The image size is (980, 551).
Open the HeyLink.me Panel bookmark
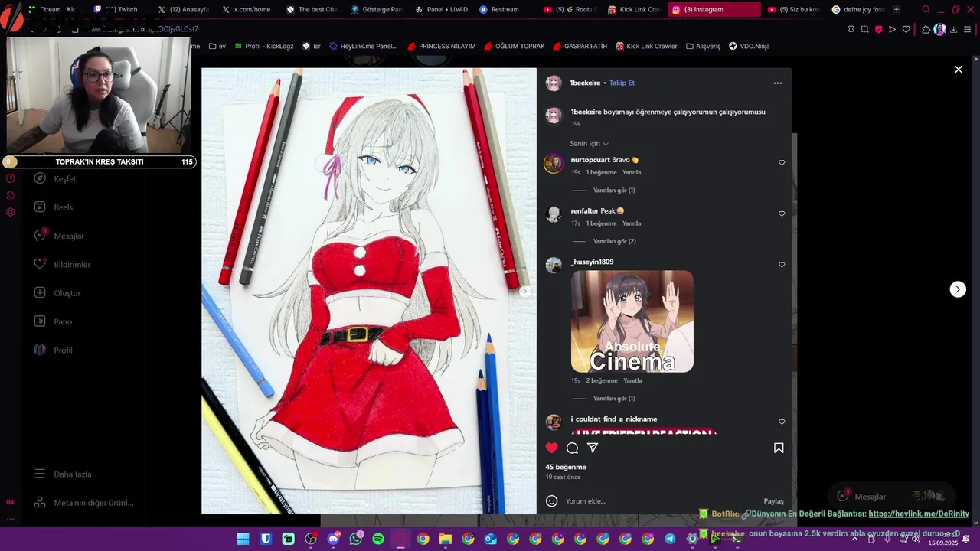(x=363, y=46)
